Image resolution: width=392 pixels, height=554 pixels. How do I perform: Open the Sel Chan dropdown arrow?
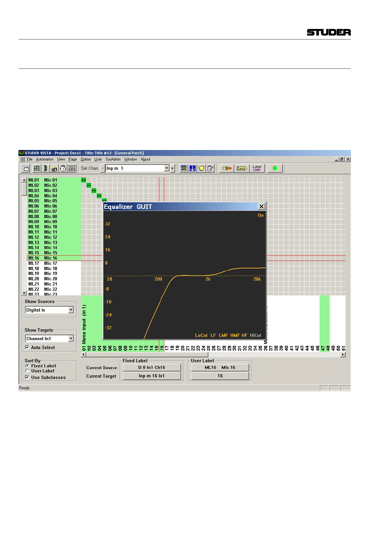pyautogui.click(x=167, y=168)
